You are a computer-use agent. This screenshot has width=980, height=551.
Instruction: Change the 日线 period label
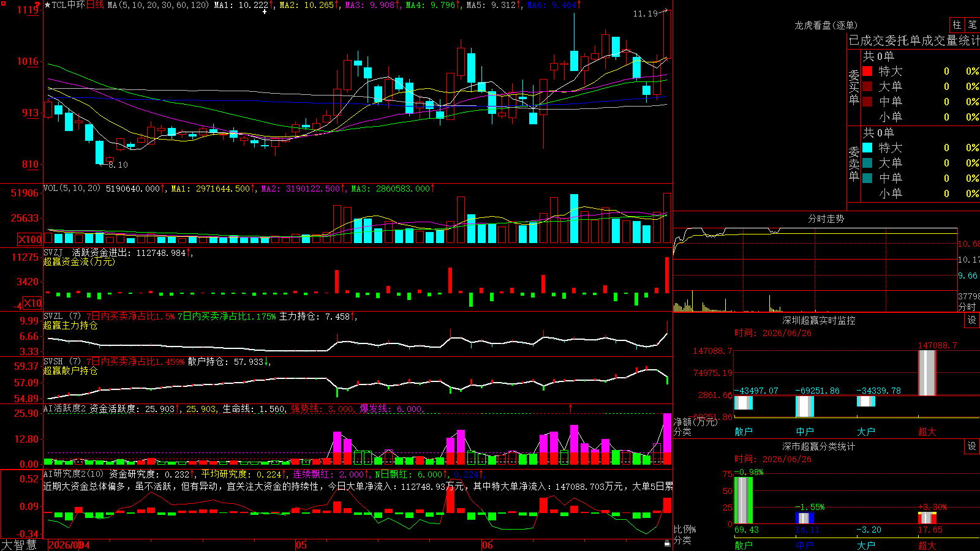pos(95,5)
